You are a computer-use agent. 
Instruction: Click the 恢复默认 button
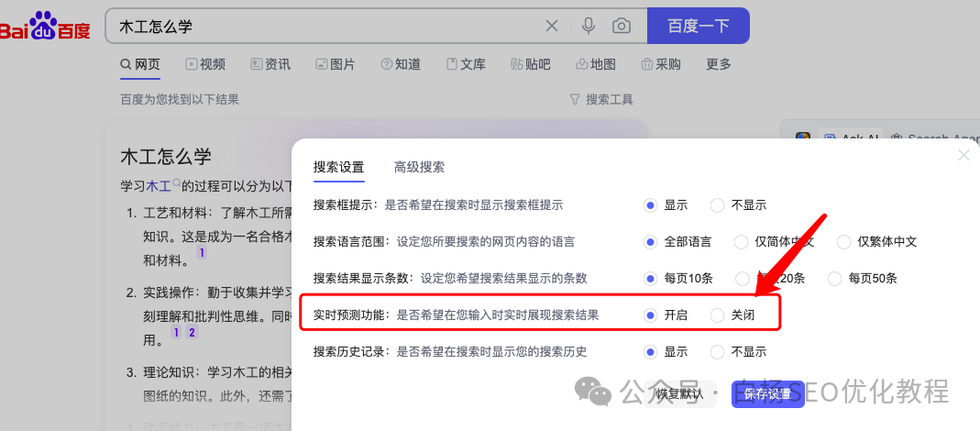[680, 394]
